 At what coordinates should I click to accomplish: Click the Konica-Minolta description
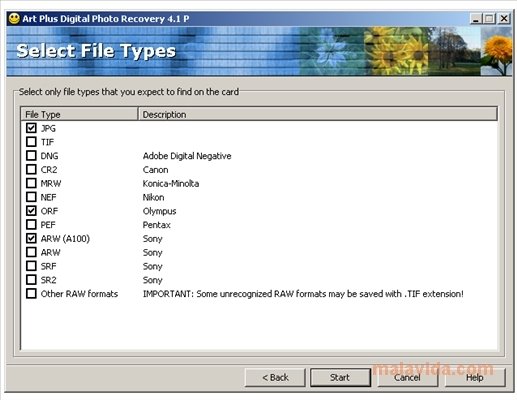171,183
